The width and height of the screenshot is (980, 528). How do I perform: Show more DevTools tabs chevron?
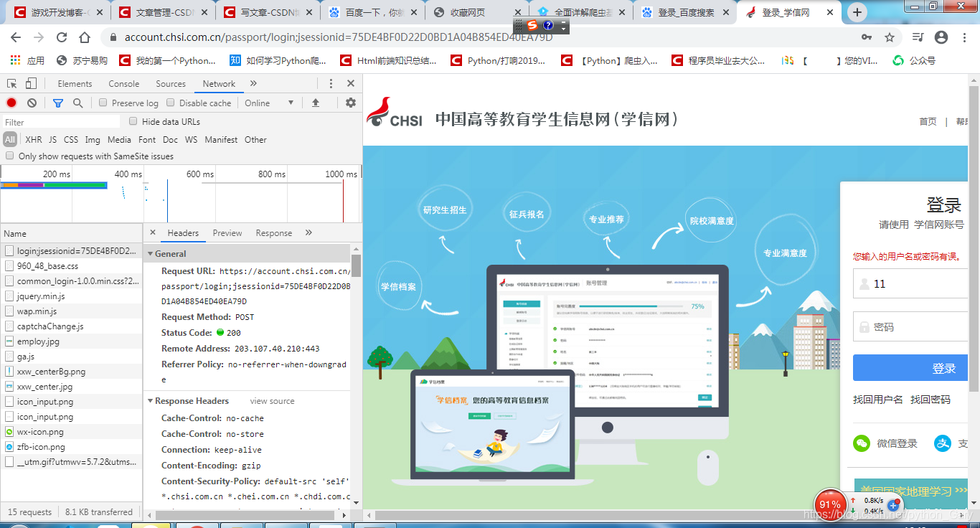pos(253,84)
